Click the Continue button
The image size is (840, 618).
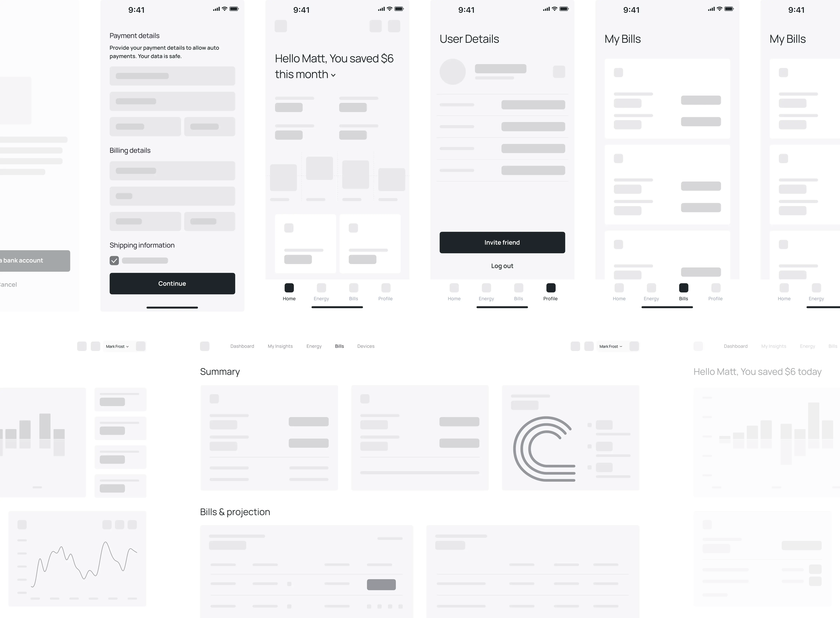pyautogui.click(x=172, y=283)
